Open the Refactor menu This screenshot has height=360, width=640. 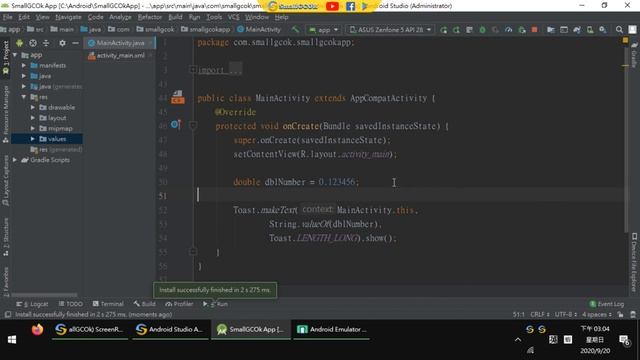149,17
